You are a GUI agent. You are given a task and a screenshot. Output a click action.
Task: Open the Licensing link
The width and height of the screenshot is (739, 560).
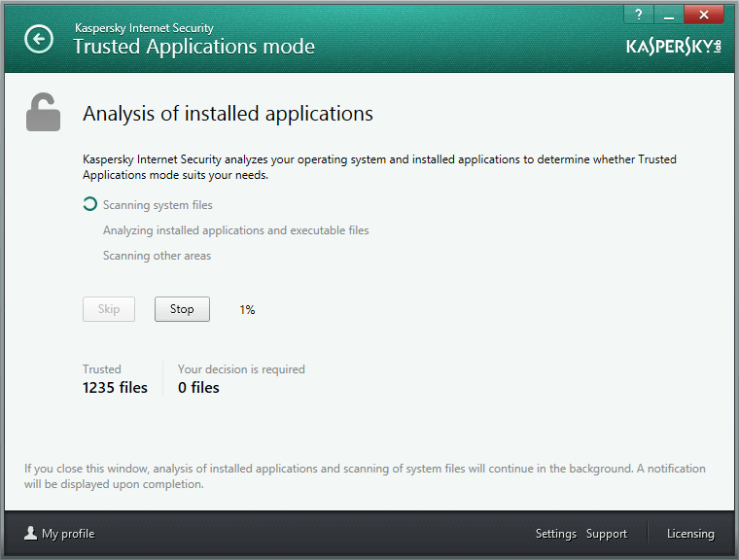pyautogui.click(x=690, y=534)
